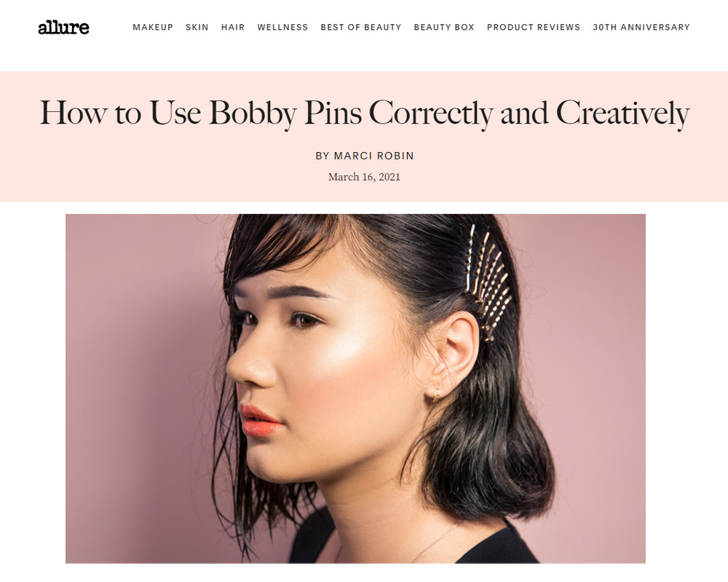Open Best of Beauty page
Viewport: 728px width, 582px height.
pos(361,28)
